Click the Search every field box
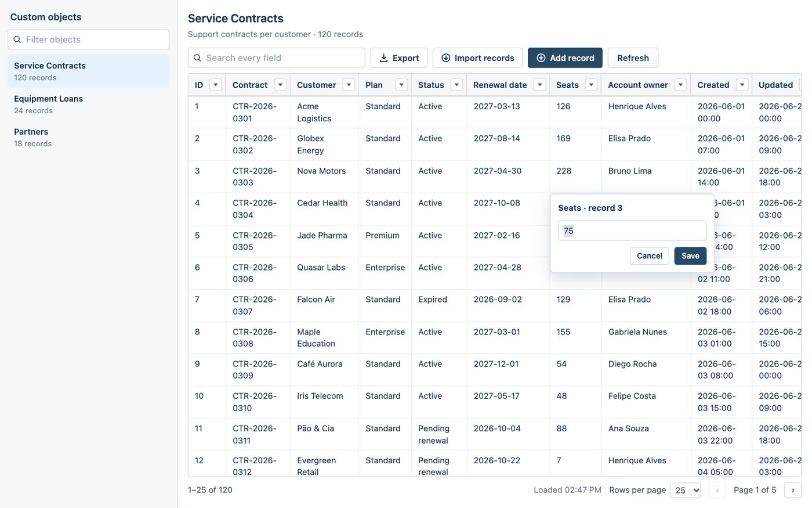Screen dimensions: 812x508 click(x=277, y=58)
